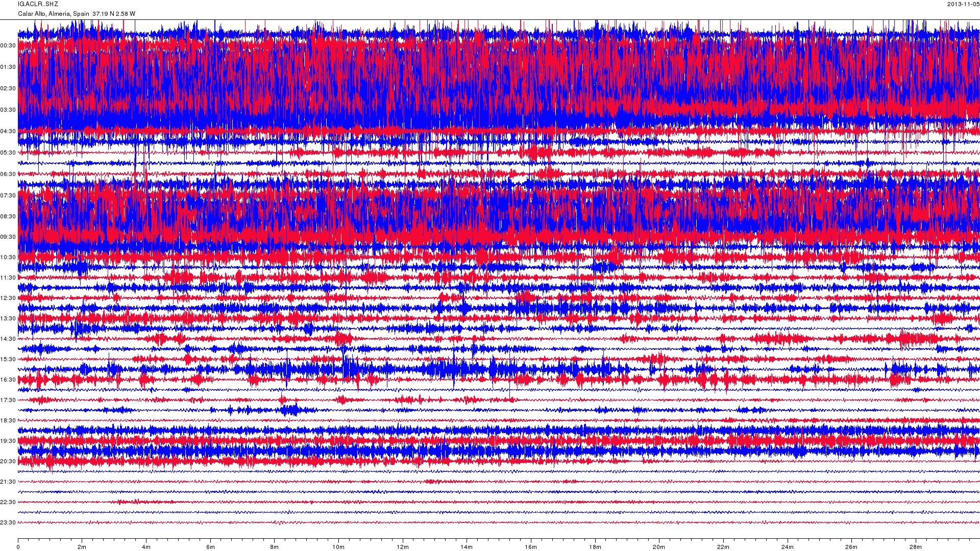The height and width of the screenshot is (551, 980).
Task: Click the 4m mark on time axis
Action: [146, 547]
